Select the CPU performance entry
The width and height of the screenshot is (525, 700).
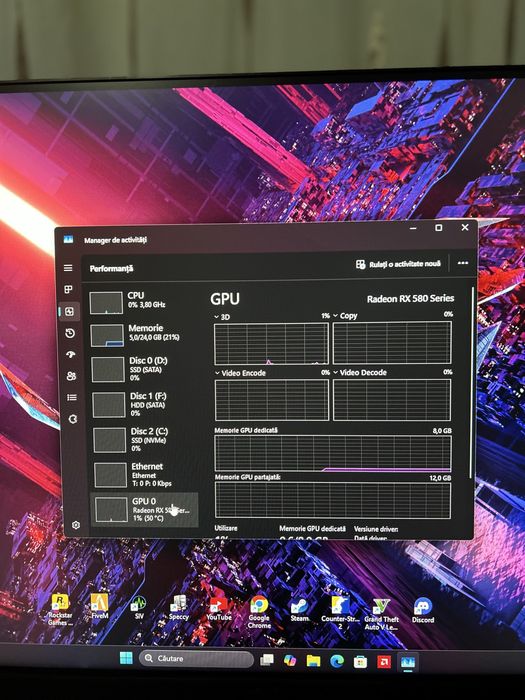(x=142, y=302)
